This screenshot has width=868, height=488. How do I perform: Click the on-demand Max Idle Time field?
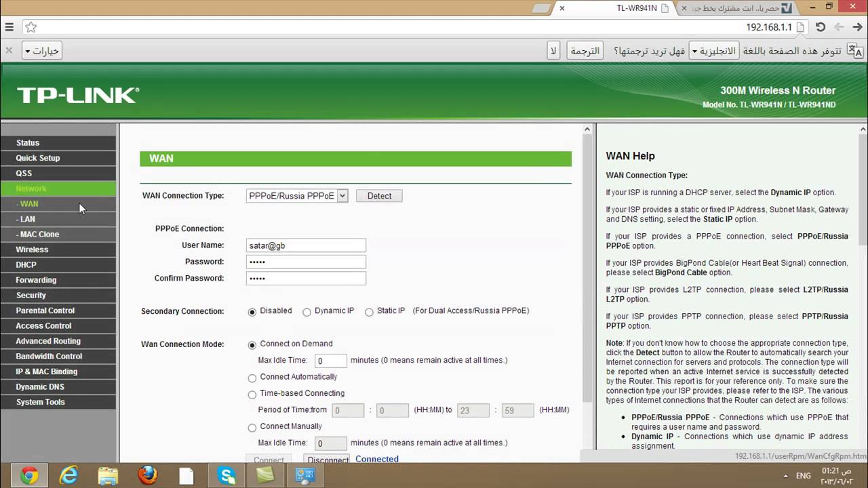point(331,361)
